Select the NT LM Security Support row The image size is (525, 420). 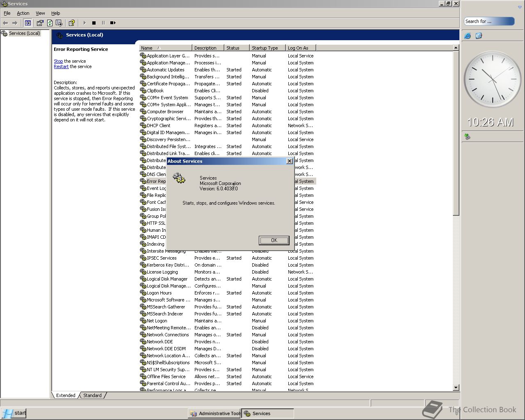228,370
